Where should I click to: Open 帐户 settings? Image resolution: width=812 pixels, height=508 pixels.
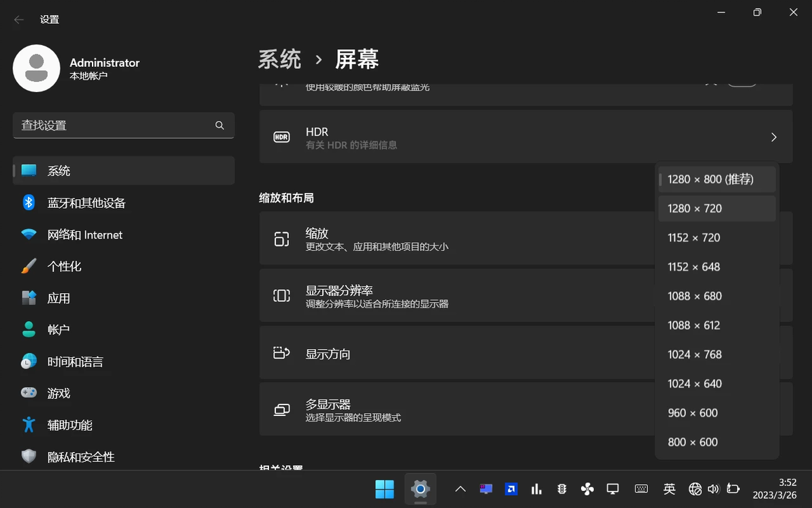click(x=123, y=329)
